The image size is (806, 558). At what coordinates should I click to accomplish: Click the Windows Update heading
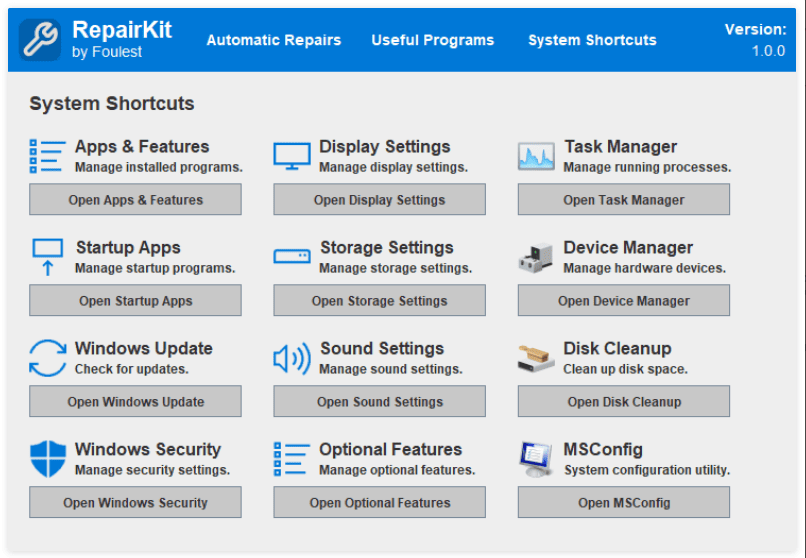coord(143,348)
